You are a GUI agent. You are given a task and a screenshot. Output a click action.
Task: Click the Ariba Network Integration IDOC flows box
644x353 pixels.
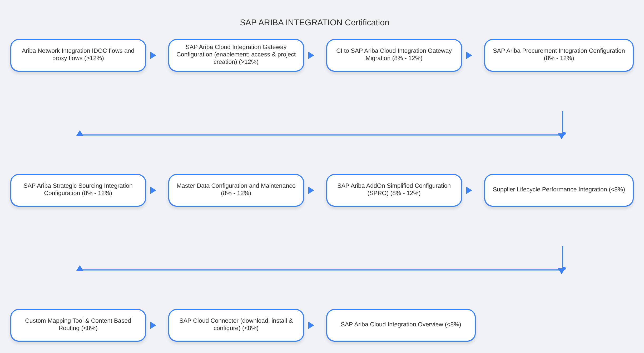tap(78, 55)
